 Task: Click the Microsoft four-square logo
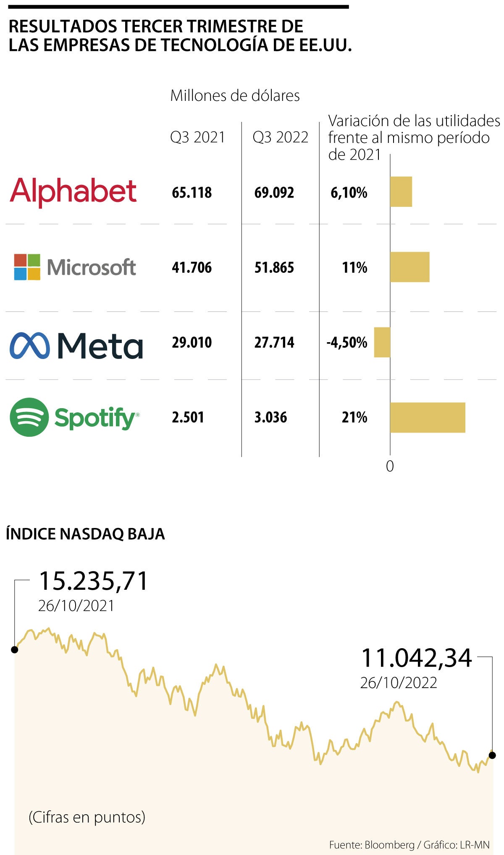point(27,267)
